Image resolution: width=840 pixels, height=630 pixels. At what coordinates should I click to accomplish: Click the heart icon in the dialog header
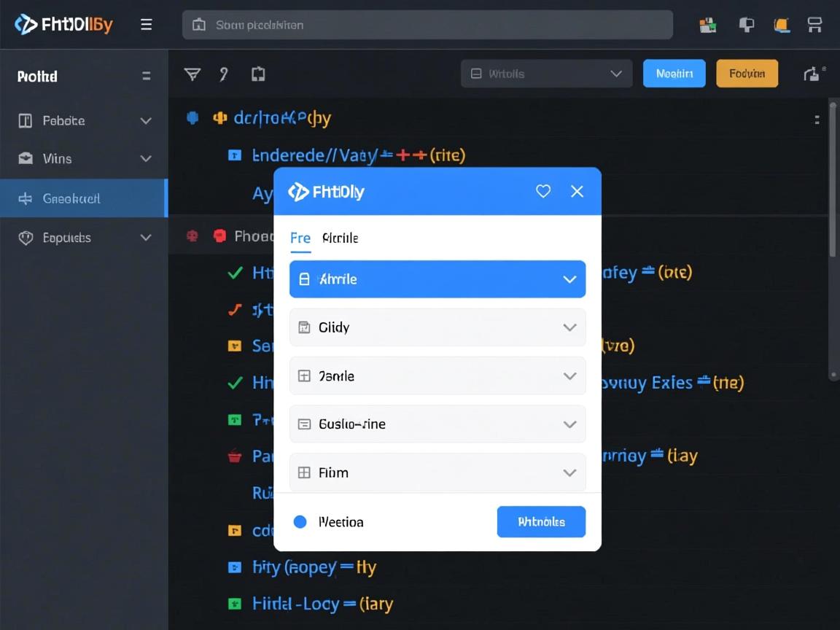542,191
